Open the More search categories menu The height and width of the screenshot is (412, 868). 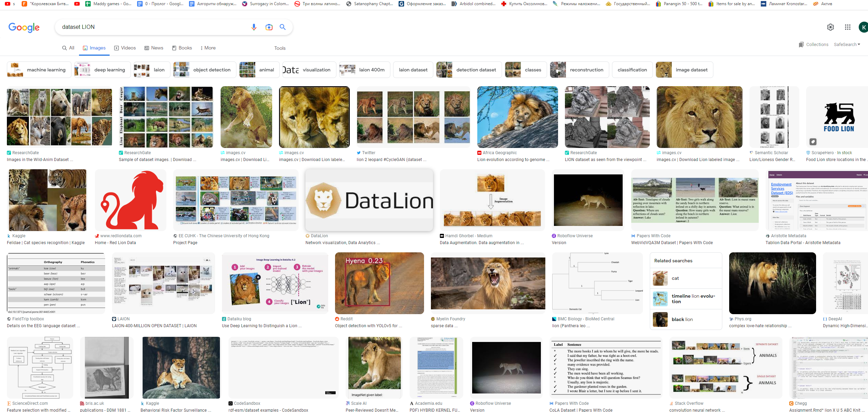(208, 48)
